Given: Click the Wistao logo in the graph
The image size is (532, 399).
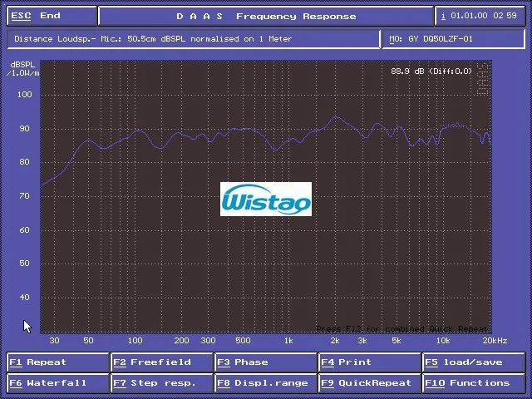Looking at the screenshot, I should coord(266,199).
